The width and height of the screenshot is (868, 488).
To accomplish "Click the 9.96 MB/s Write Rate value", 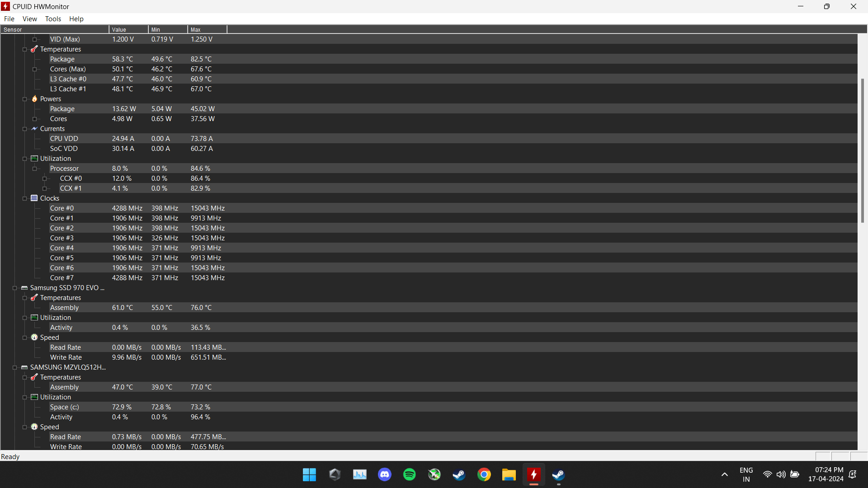I will pos(127,357).
